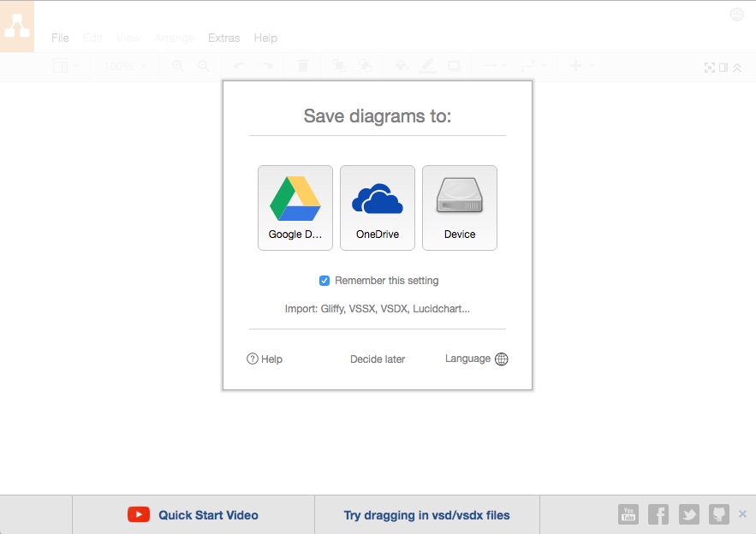756x534 pixels.
Task: Click the redo arrow icon
Action: [266, 66]
